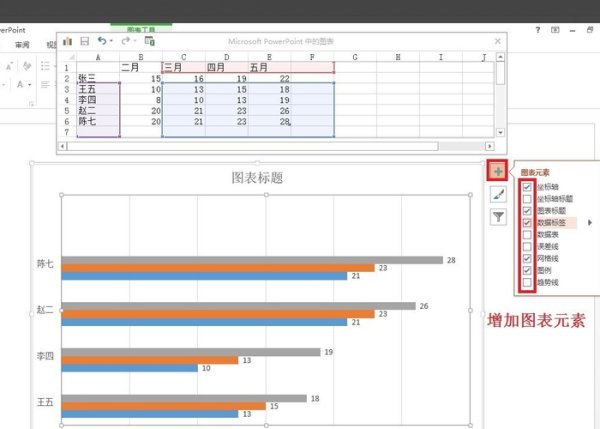Edit data in Microsoft Excel icon
This screenshot has width=600, height=429.
tap(149, 41)
